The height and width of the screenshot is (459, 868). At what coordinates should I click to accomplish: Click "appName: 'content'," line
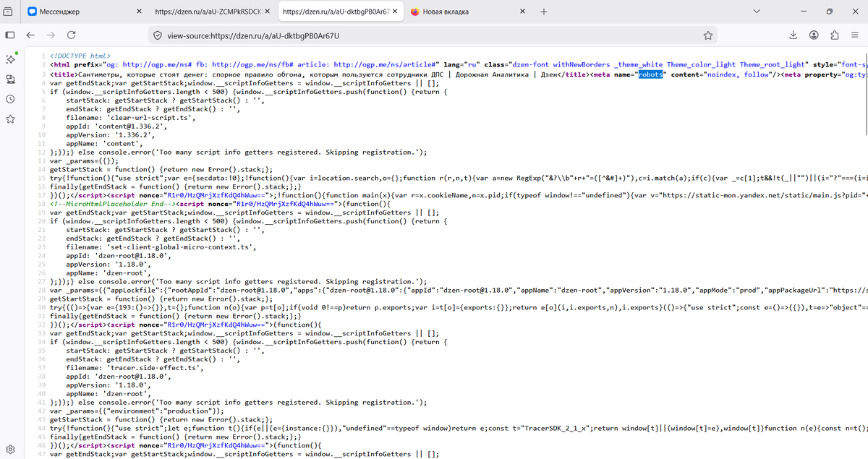tap(106, 144)
